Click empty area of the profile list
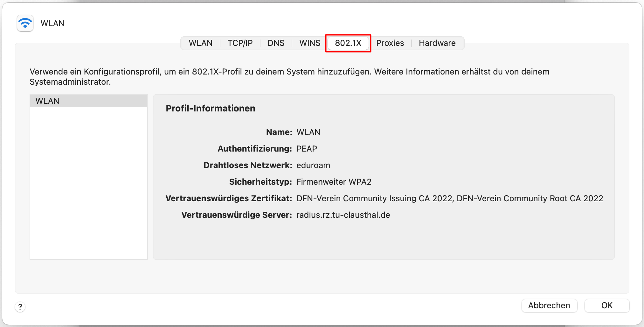This screenshot has width=644, height=327. click(x=88, y=185)
